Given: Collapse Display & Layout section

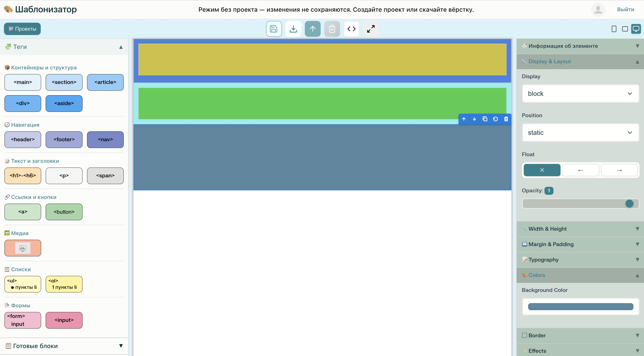Looking at the screenshot, I should [580, 61].
